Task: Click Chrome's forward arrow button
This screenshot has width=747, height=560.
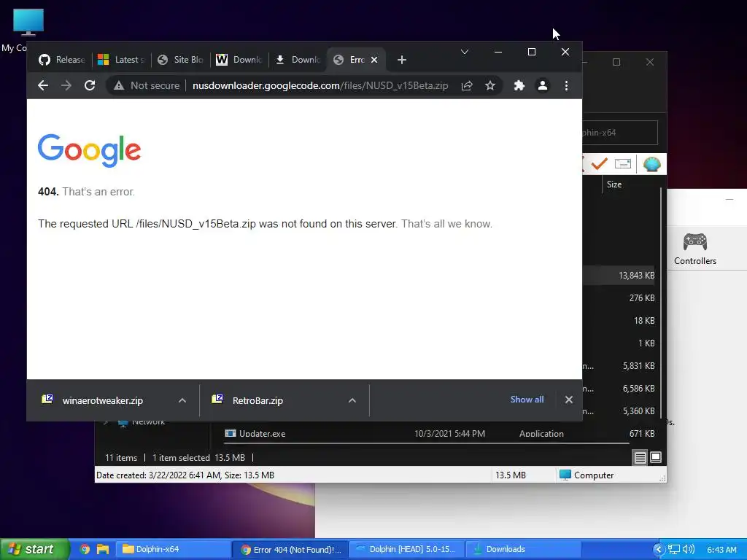Action: (66, 86)
